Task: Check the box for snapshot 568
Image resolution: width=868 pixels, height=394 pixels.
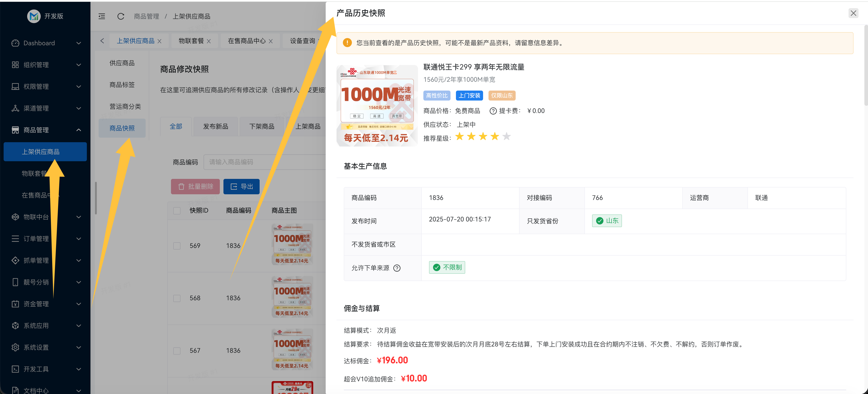Action: coord(177,298)
